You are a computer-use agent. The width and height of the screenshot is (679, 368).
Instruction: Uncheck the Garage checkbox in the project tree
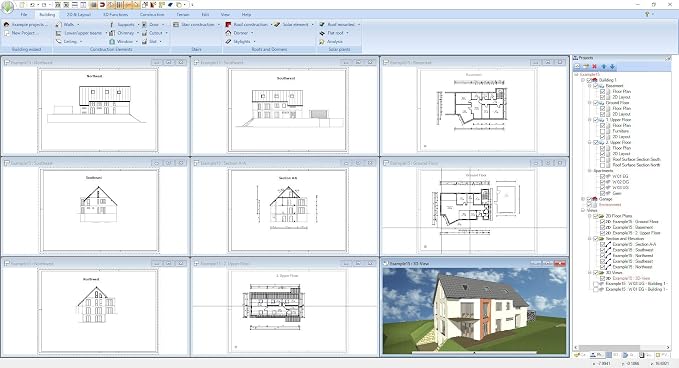pyautogui.click(x=589, y=199)
